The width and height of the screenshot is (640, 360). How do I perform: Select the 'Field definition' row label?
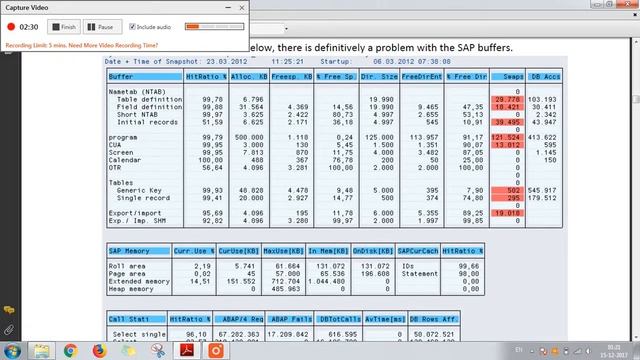(x=149, y=107)
